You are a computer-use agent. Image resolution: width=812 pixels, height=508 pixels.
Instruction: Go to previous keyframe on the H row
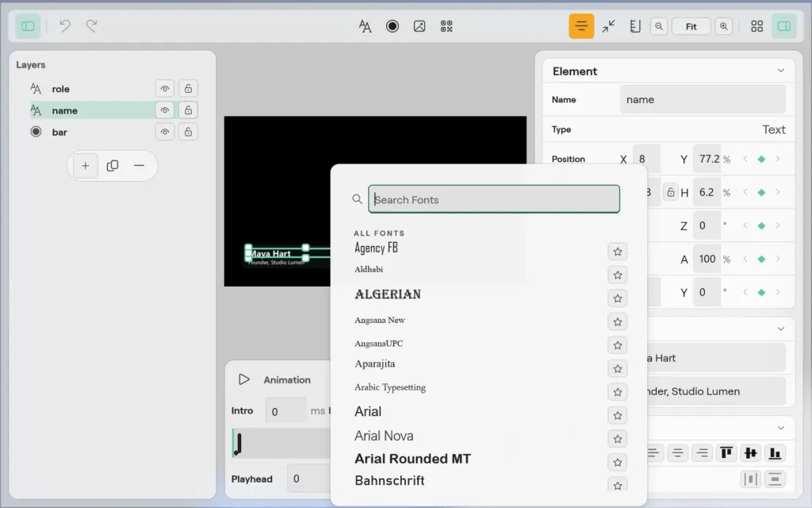point(745,192)
